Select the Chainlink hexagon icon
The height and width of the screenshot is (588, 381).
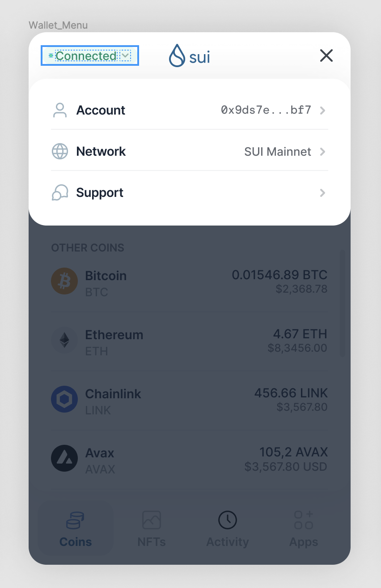64,399
